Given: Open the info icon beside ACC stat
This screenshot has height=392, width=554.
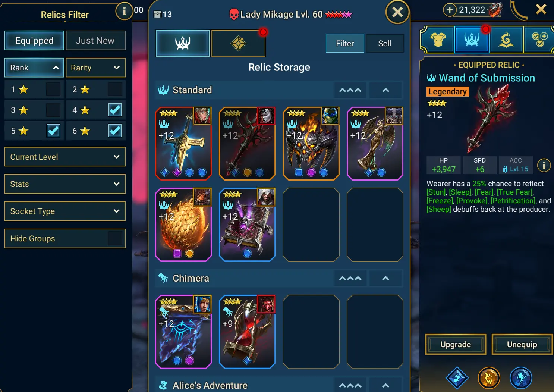Looking at the screenshot, I should coord(544,165).
